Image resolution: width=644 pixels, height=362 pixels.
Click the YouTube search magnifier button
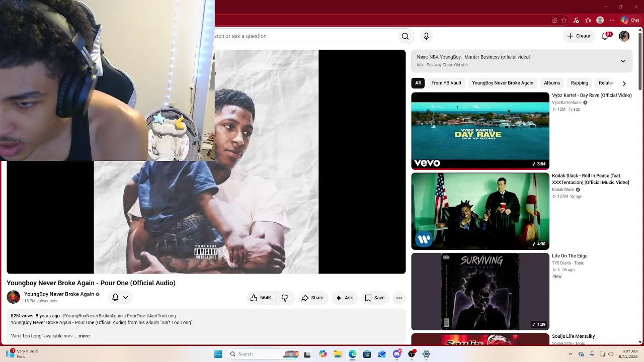[405, 36]
